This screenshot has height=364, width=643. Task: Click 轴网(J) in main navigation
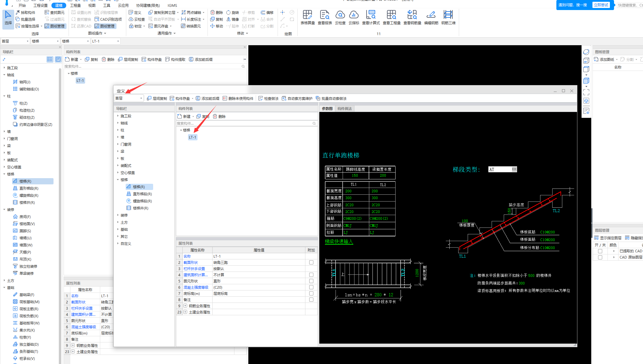tap(22, 82)
